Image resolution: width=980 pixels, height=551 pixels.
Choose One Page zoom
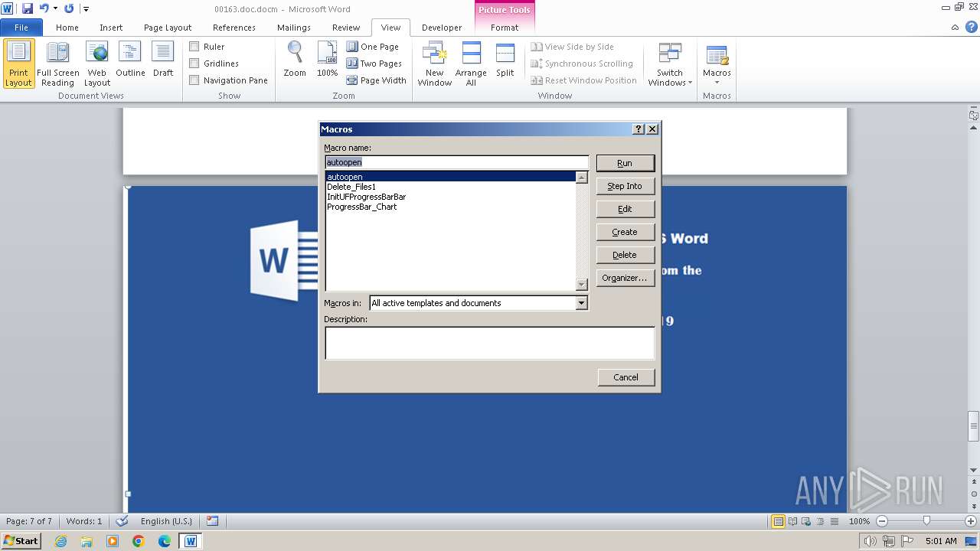tap(373, 47)
